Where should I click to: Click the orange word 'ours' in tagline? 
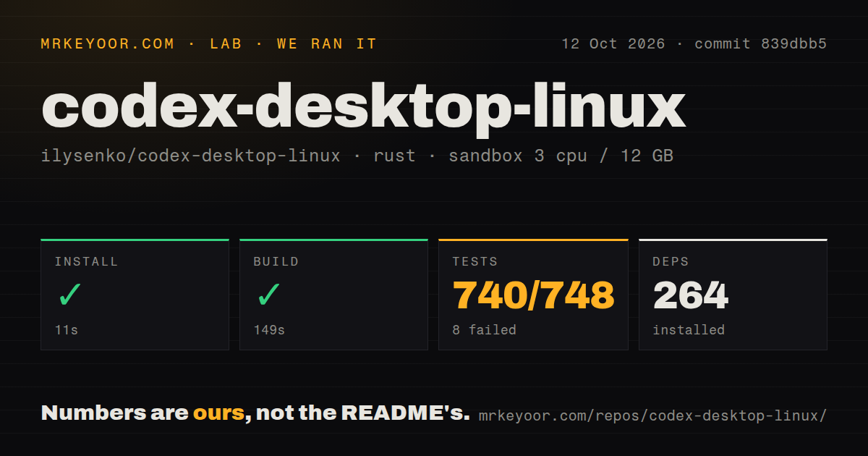pyautogui.click(x=218, y=413)
